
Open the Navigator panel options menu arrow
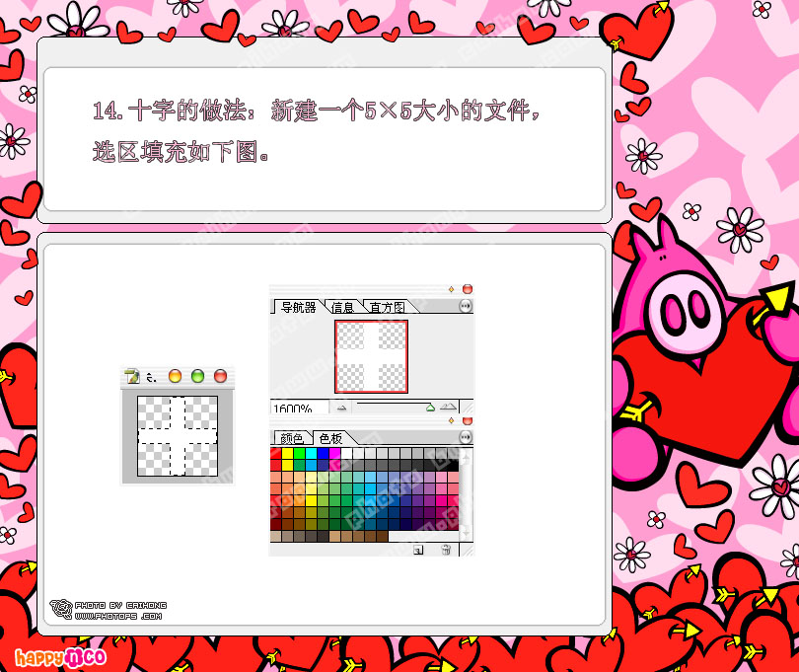[x=465, y=307]
